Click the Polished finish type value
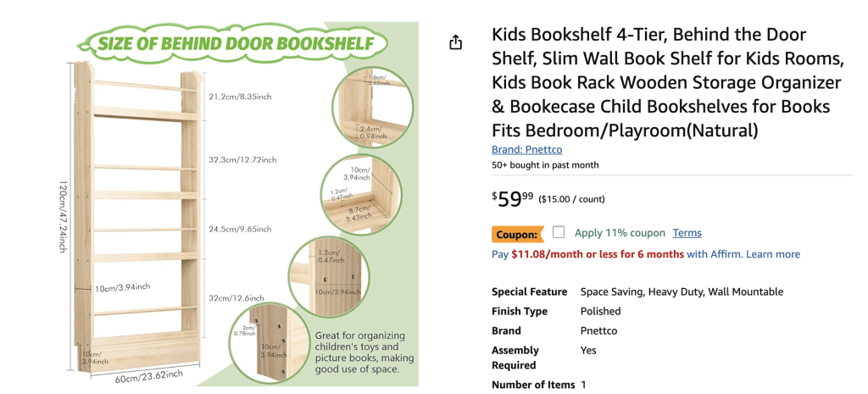Viewport: 868px width, 394px height. point(601,311)
